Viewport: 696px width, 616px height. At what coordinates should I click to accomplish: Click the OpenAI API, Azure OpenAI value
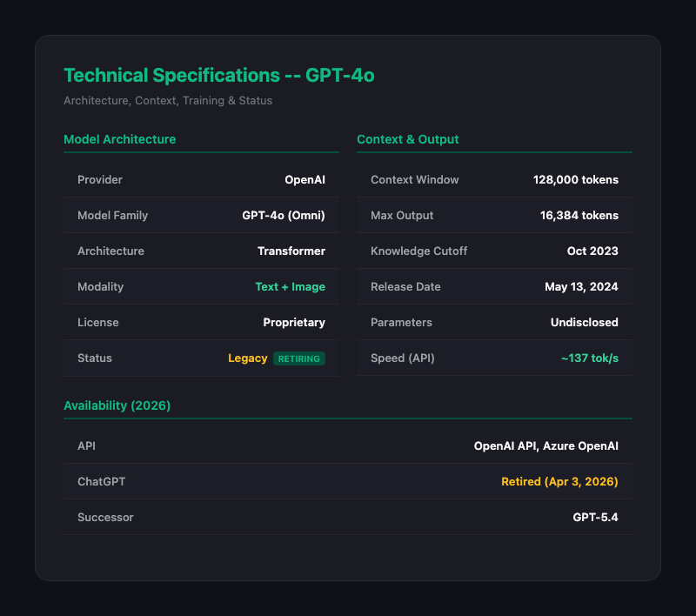(x=545, y=446)
